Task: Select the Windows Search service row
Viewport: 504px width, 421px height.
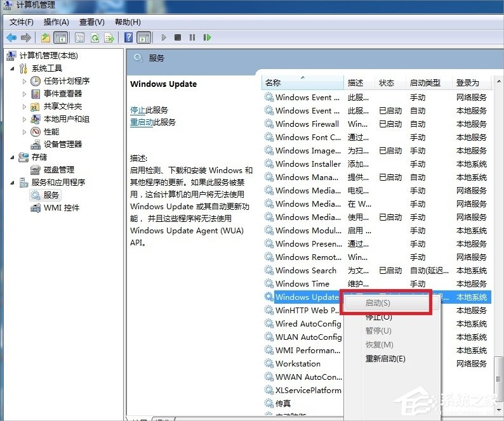Action: pyautogui.click(x=376, y=271)
